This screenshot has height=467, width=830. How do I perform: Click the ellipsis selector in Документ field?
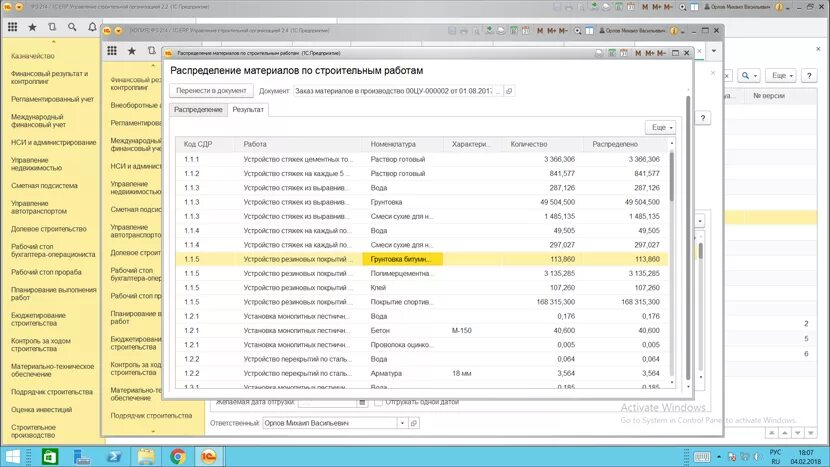pyautogui.click(x=498, y=91)
